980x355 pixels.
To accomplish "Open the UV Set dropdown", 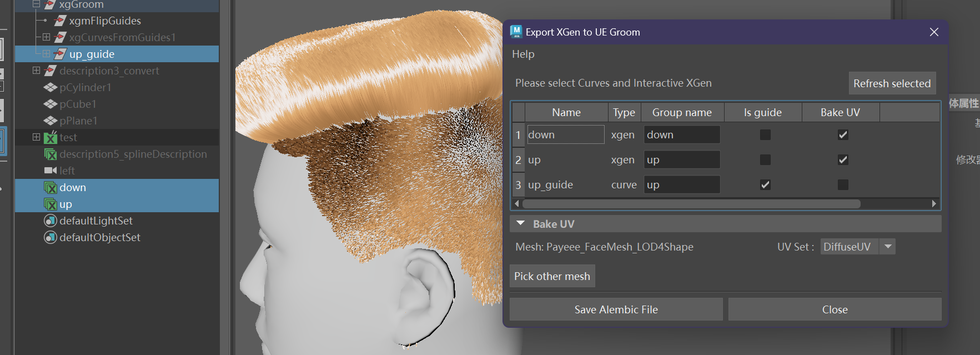I will click(x=888, y=247).
